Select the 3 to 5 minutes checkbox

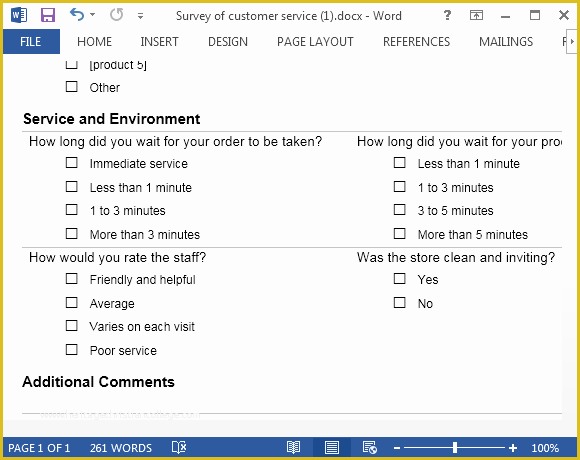click(x=399, y=210)
